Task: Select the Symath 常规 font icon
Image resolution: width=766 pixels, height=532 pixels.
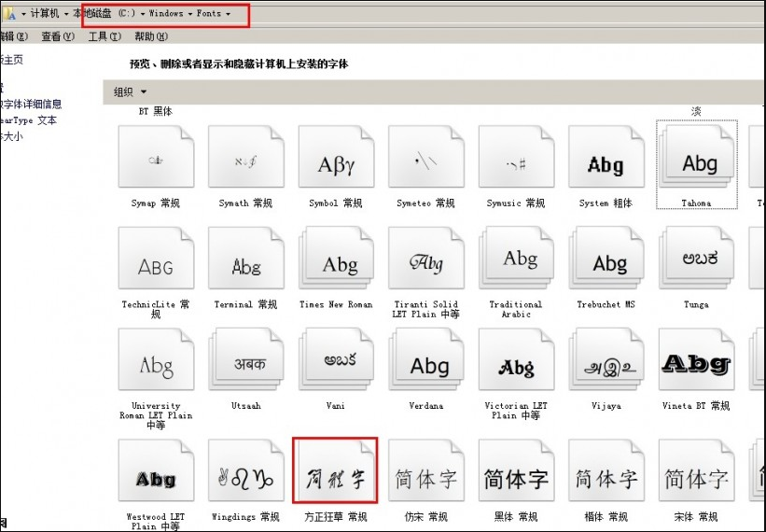Action: (245, 156)
